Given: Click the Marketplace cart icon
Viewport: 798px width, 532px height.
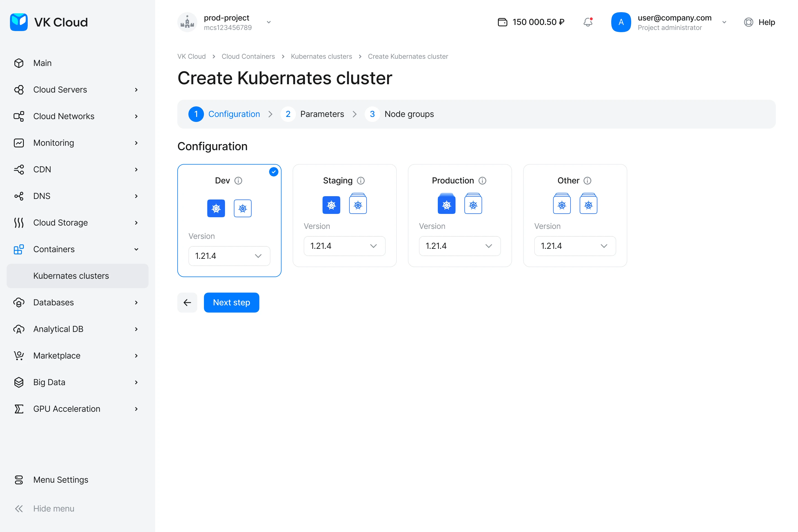Looking at the screenshot, I should pos(19,355).
